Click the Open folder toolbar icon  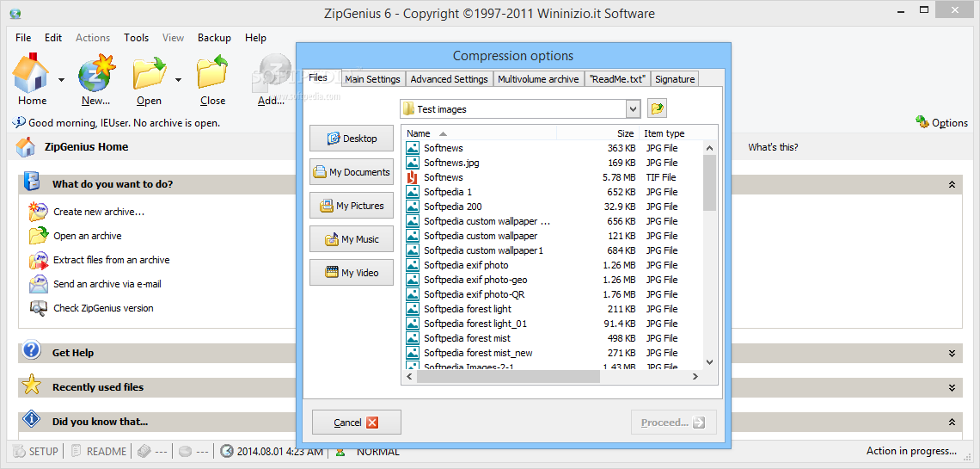click(150, 72)
